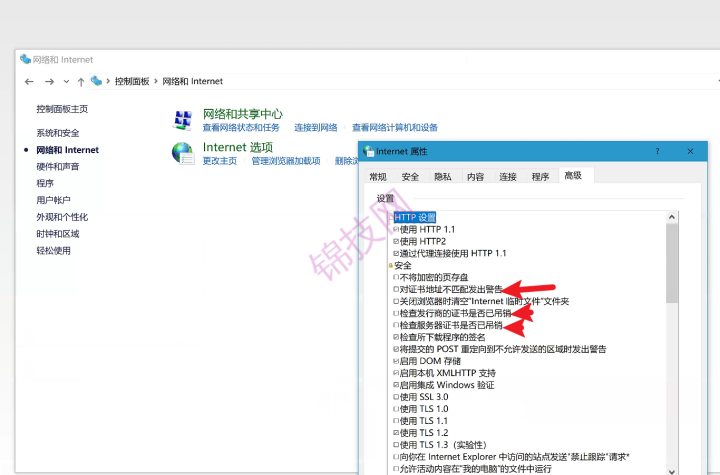Toggle 对证书地址不匹配发出警告 checkbox
Image resolution: width=720 pixels, height=475 pixels.
point(396,289)
